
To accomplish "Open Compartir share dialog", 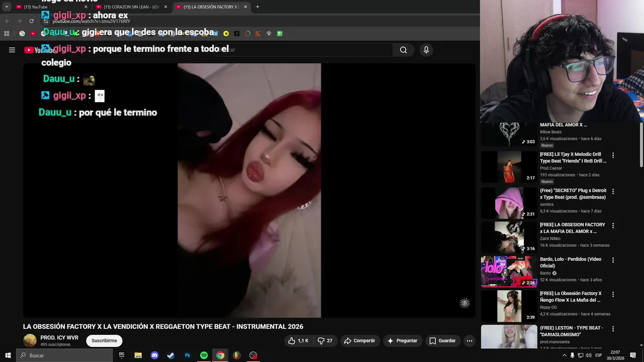I will [359, 341].
